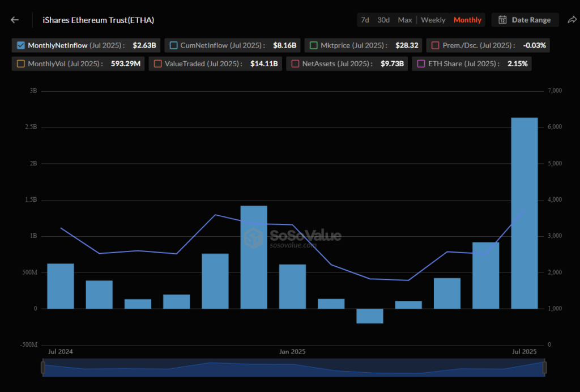Click the negative outflow bar below zero
Image resolution: width=580 pixels, height=392 pixels.
point(370,316)
